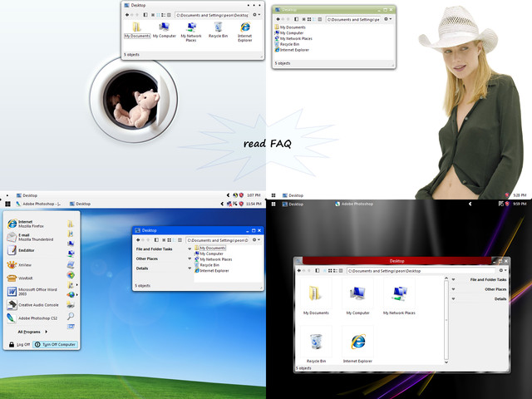
Task: Select My Network Places in blue-titled window
Action: (214, 259)
